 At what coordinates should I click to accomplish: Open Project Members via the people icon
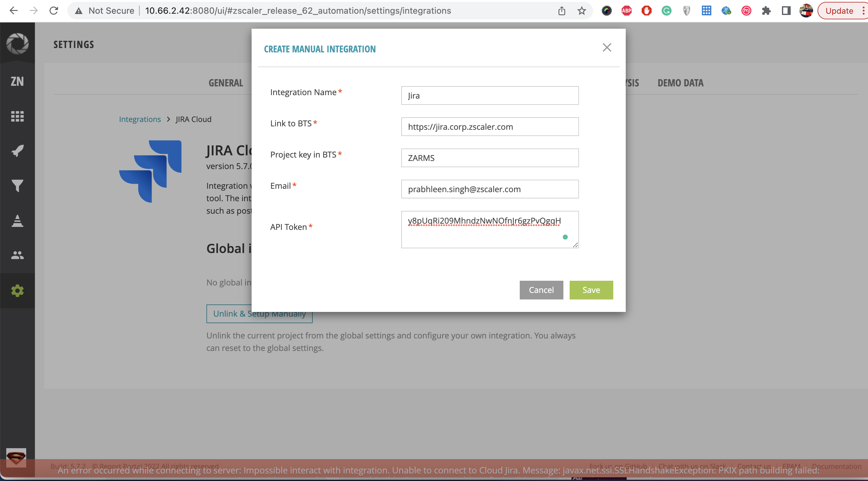click(x=17, y=255)
